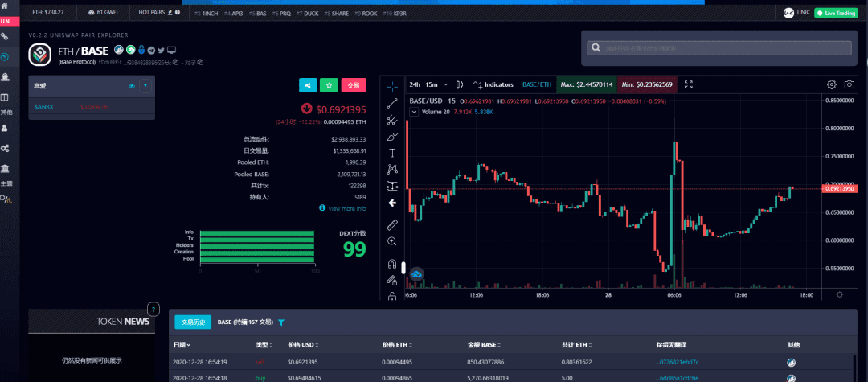Take a chart snapshot with camera icon
Viewport: 868px width, 382px height.
[x=850, y=84]
